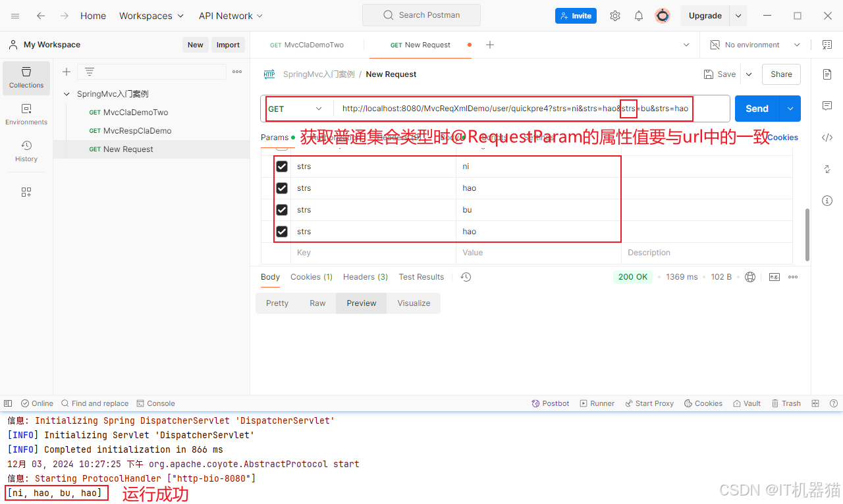843x504 pixels.
Task: Open the Documentation icon in the right sidebar
Action: [827, 74]
